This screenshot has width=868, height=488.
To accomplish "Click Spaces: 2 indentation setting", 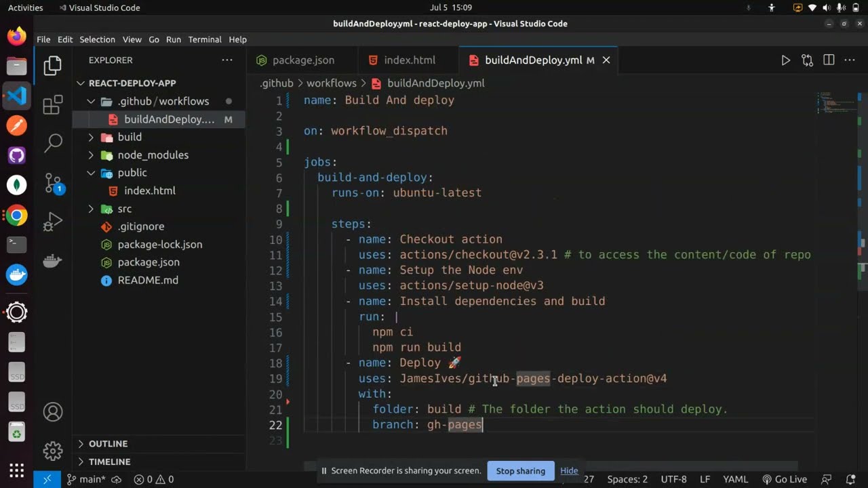I will pyautogui.click(x=627, y=479).
